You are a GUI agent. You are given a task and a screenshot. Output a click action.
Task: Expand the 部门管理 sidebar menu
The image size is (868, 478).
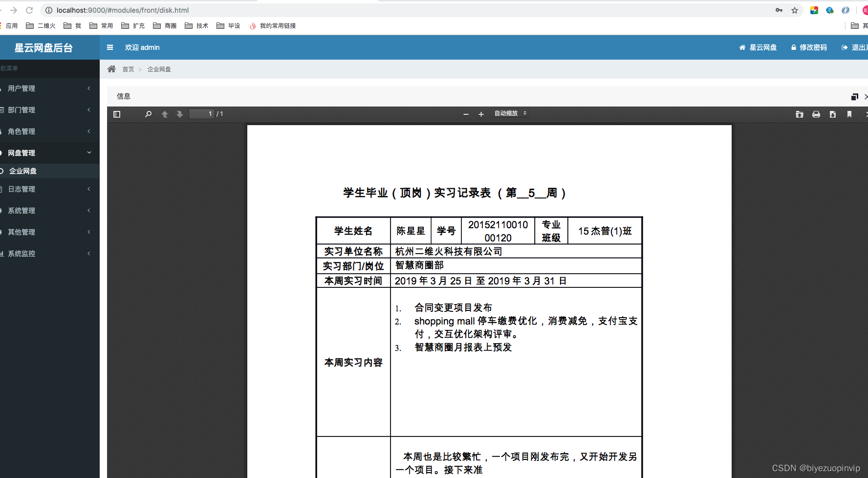pos(50,110)
